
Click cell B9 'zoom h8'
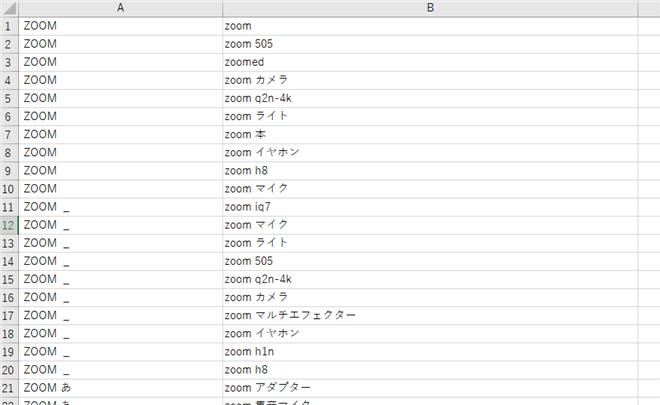tap(430, 171)
